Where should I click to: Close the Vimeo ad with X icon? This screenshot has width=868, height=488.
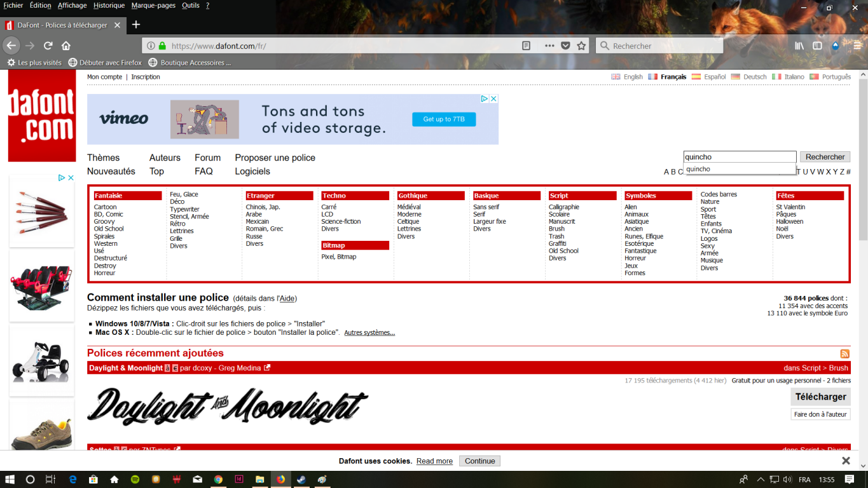[493, 98]
